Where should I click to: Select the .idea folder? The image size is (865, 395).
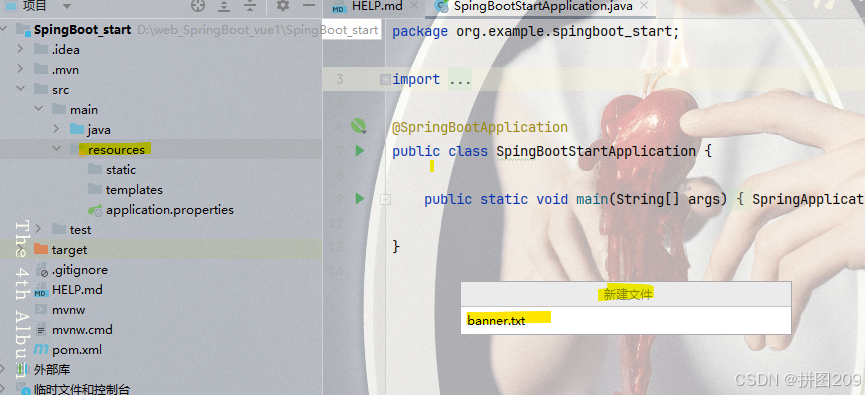pos(66,50)
